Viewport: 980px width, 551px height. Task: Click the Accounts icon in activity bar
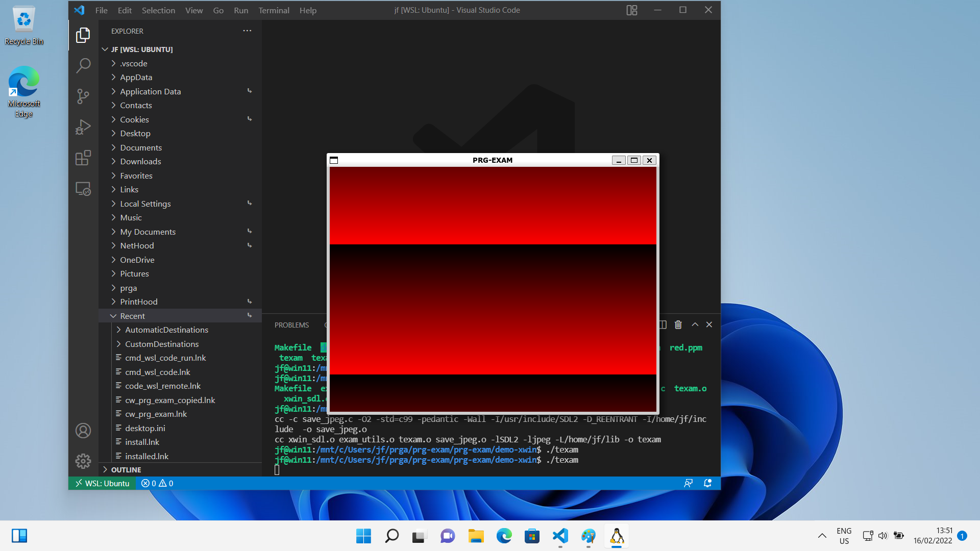[x=83, y=431]
